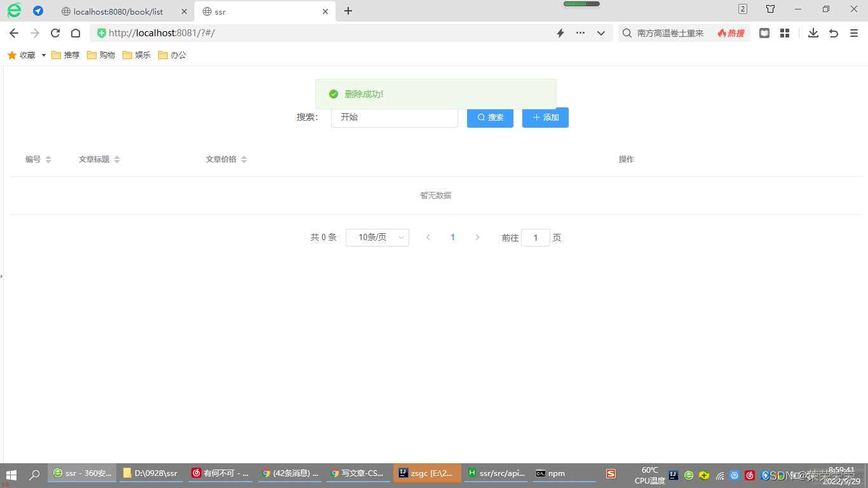Sort by the 编号 column header
This screenshot has width=868, height=488.
click(x=38, y=159)
